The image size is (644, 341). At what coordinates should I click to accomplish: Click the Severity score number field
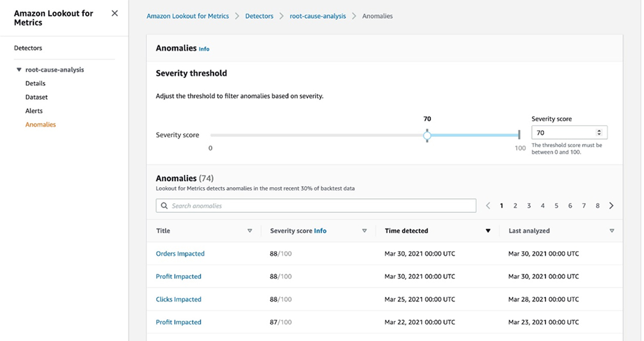click(x=570, y=132)
